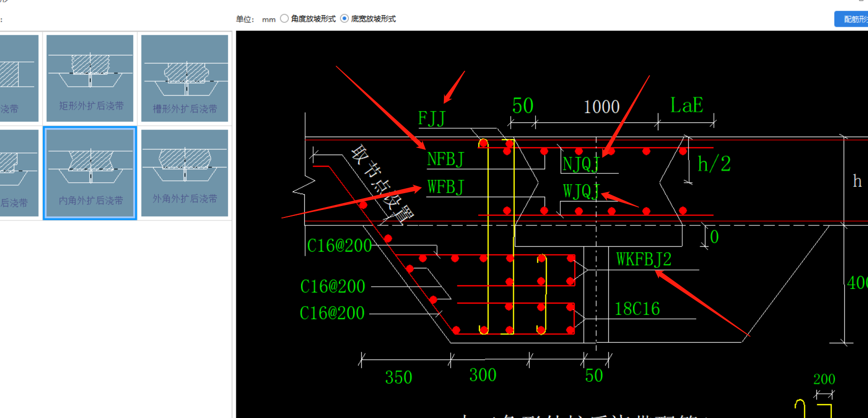Edit the uppermost C16@200 rebar value
This screenshot has width=868, height=418.
tap(339, 246)
